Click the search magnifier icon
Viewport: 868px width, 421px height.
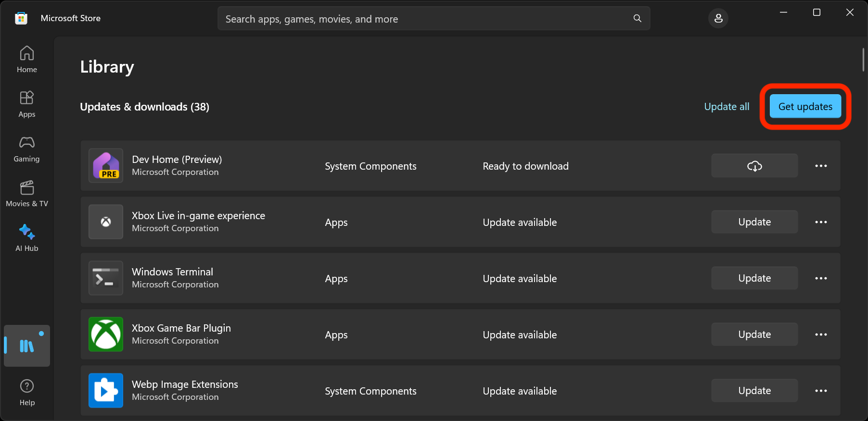pos(637,18)
